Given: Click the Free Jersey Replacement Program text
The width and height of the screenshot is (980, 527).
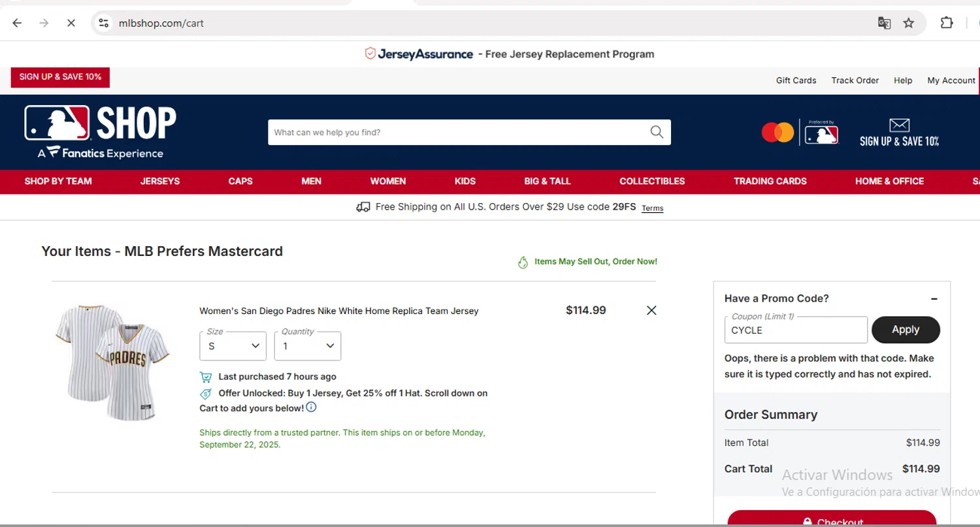Looking at the screenshot, I should [x=570, y=54].
